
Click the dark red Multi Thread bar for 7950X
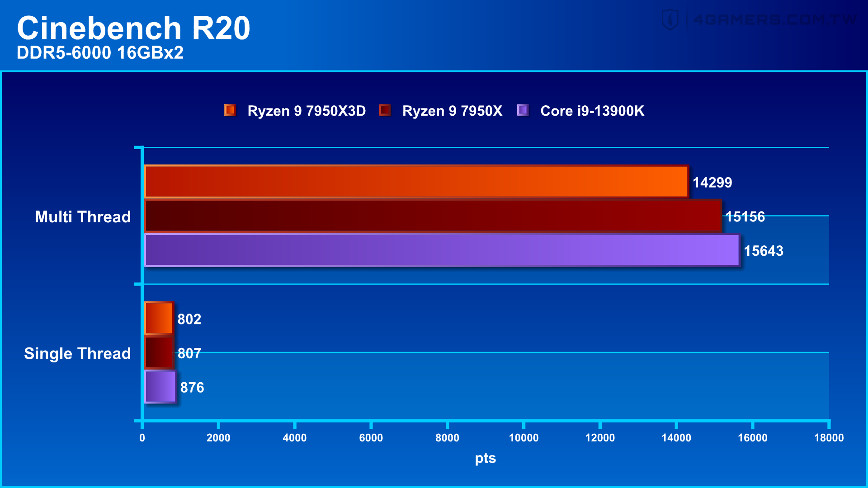tap(433, 216)
